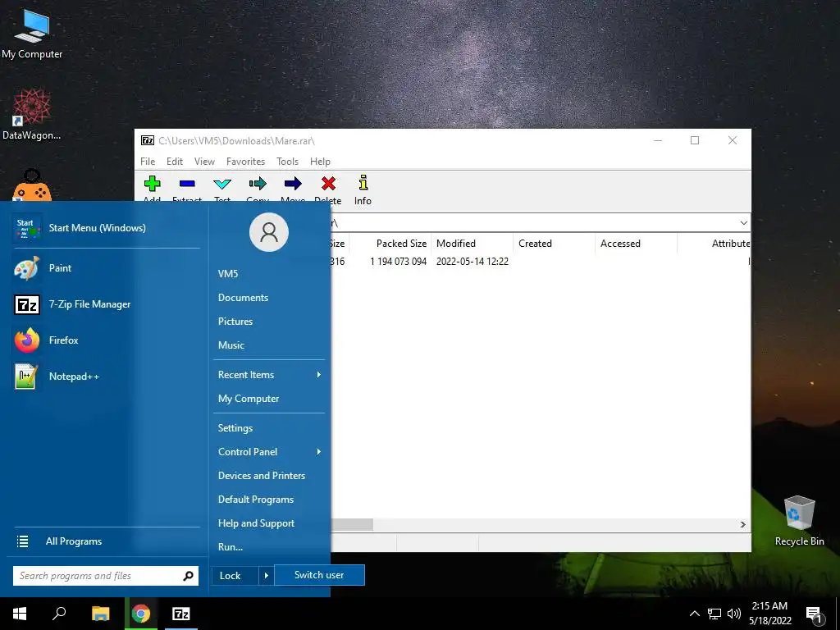840x630 pixels.
Task: Click the Test checkmark toolbar icon
Action: point(221,185)
